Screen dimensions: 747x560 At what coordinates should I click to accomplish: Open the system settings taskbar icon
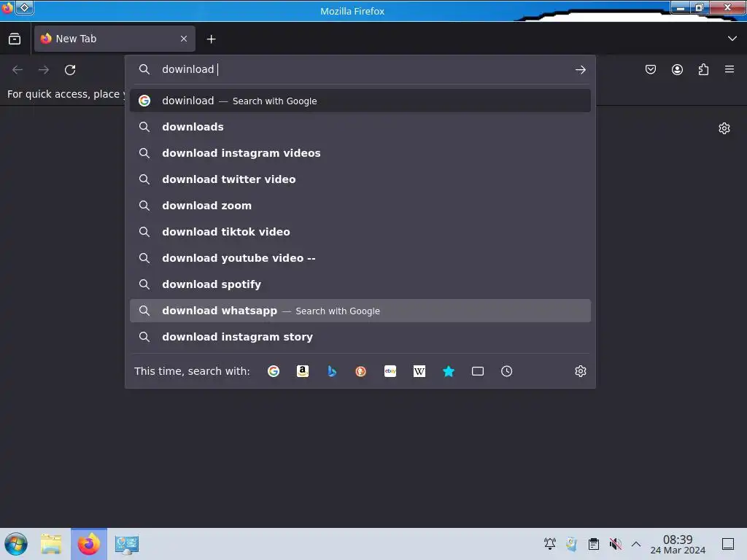(x=127, y=544)
